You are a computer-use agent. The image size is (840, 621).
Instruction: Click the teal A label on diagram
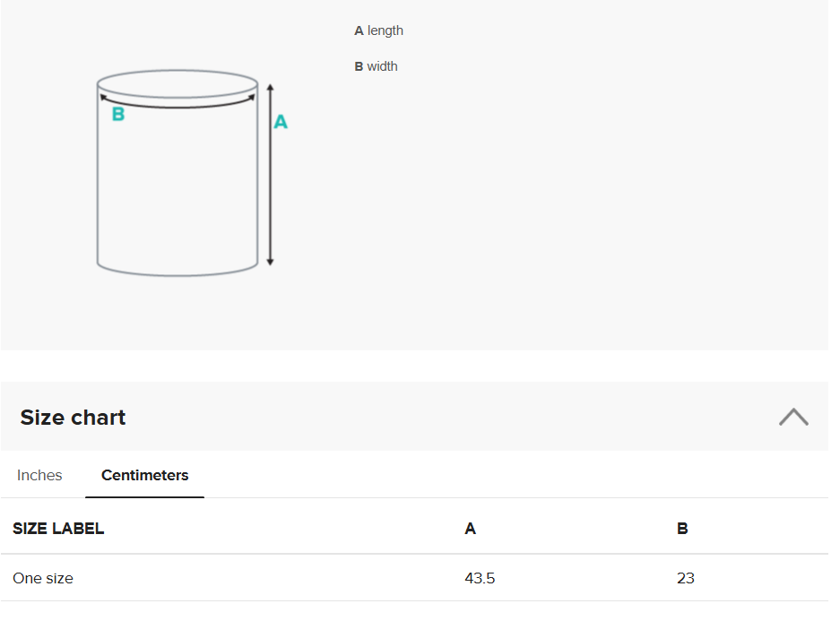point(281,122)
